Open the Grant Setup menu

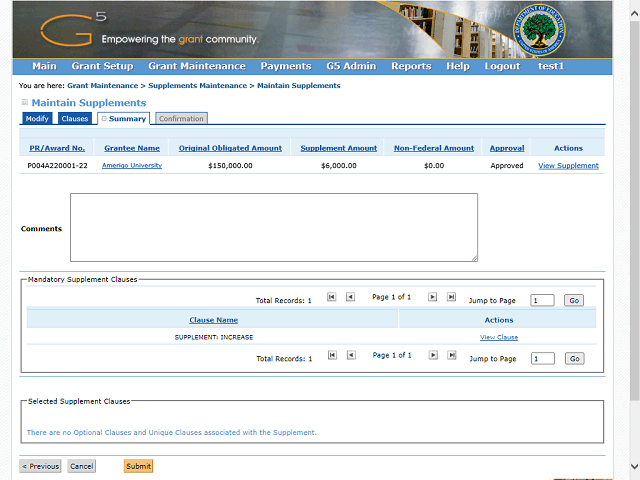pyautogui.click(x=102, y=66)
